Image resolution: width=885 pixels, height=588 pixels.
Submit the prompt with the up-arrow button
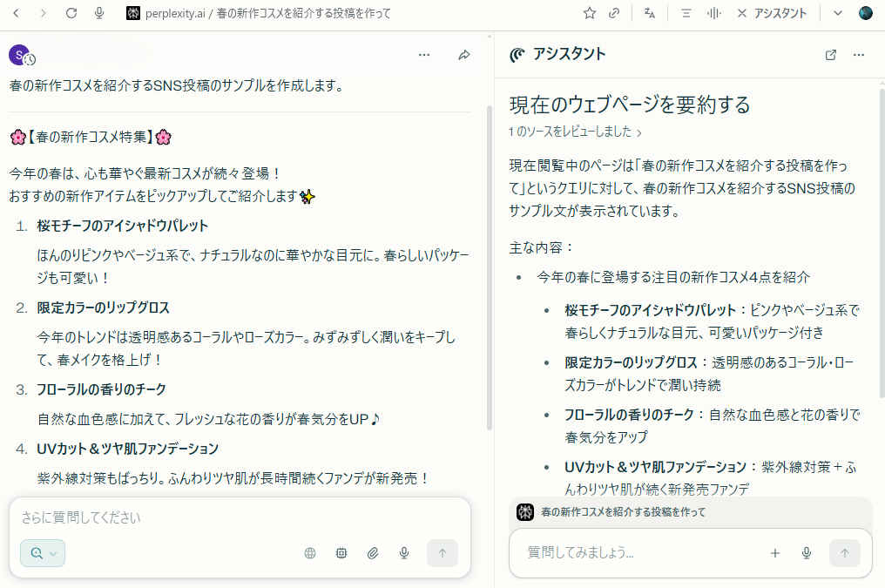[x=442, y=553]
